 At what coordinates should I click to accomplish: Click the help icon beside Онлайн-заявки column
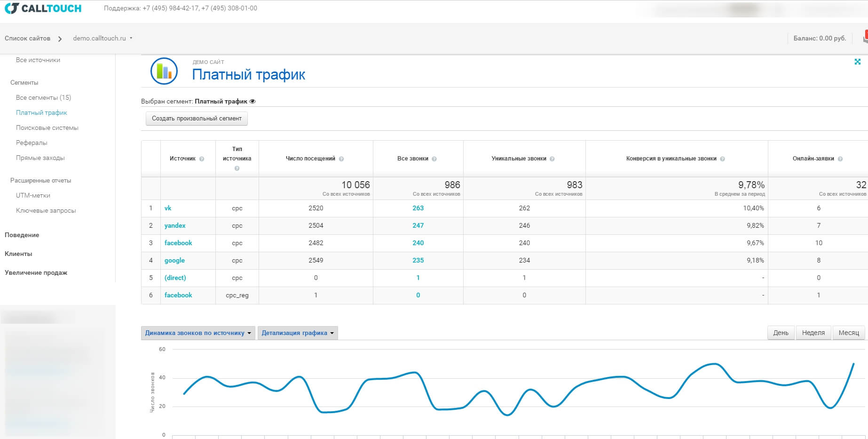(840, 159)
